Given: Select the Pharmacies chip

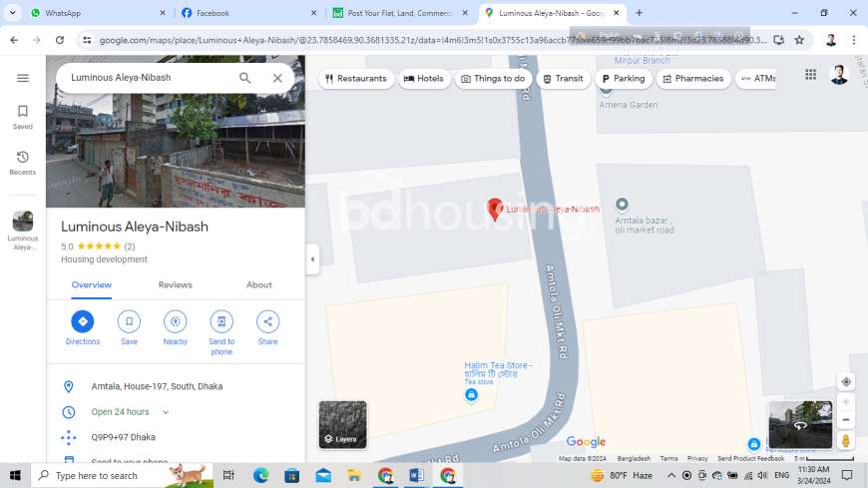Looking at the screenshot, I should 693,79.
